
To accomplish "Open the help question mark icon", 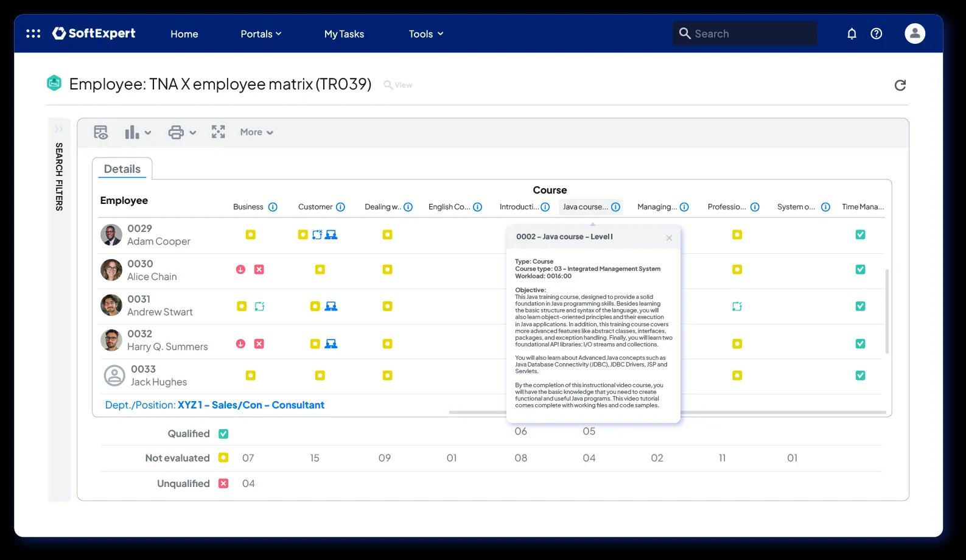I will click(x=876, y=33).
